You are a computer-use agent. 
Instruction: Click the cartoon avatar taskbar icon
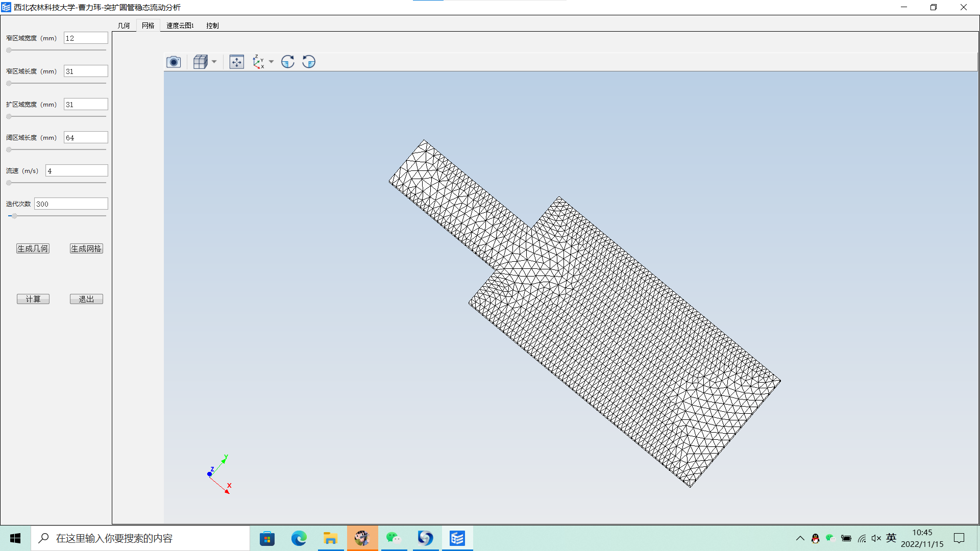coord(362,538)
